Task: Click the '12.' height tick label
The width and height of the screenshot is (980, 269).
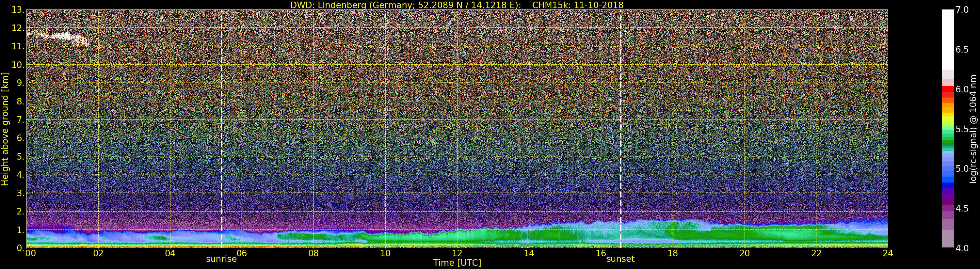Action: [18, 28]
